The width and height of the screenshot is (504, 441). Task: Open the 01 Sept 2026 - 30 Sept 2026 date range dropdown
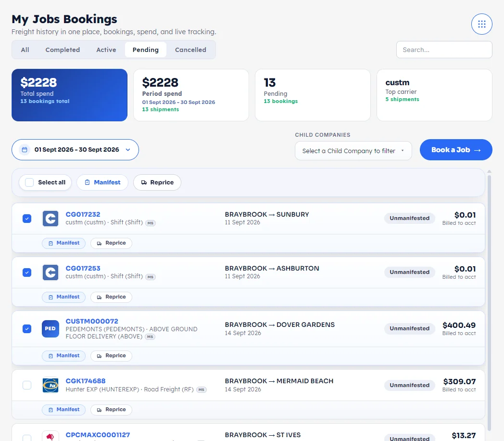pos(75,150)
